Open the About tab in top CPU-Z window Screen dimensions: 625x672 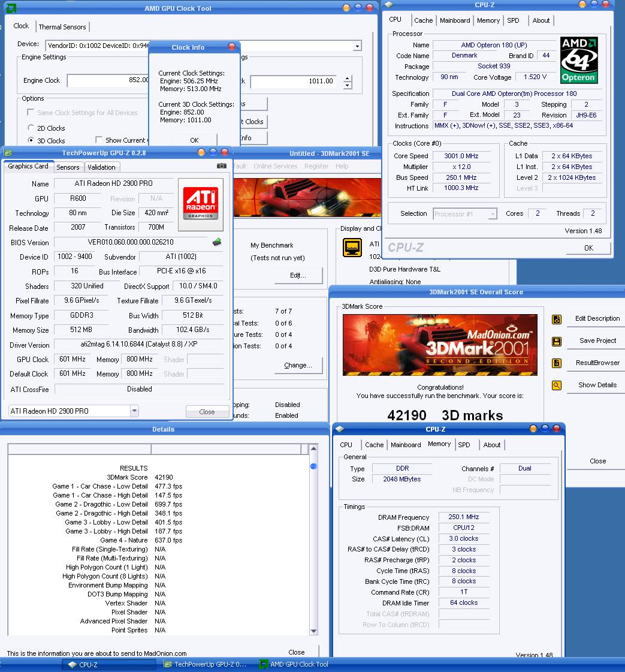click(541, 20)
